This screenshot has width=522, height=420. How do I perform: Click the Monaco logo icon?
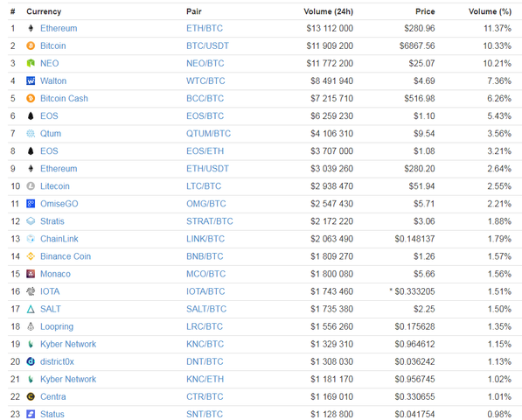[x=31, y=274]
